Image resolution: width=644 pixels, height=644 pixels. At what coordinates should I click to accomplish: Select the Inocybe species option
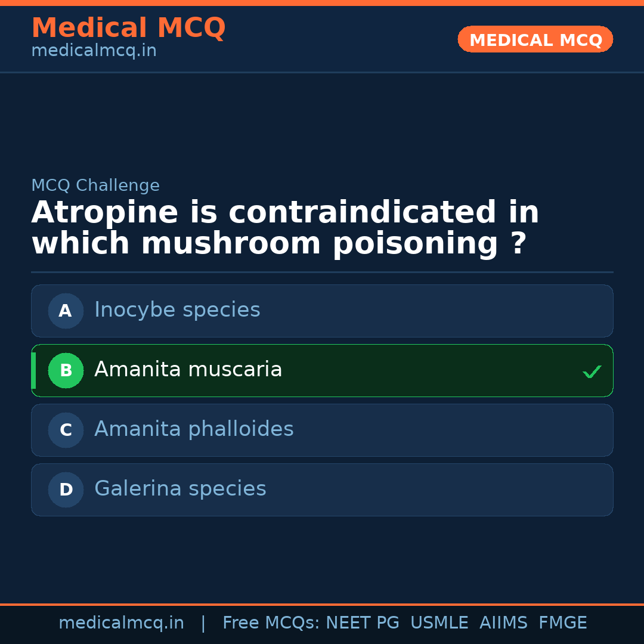177,310
